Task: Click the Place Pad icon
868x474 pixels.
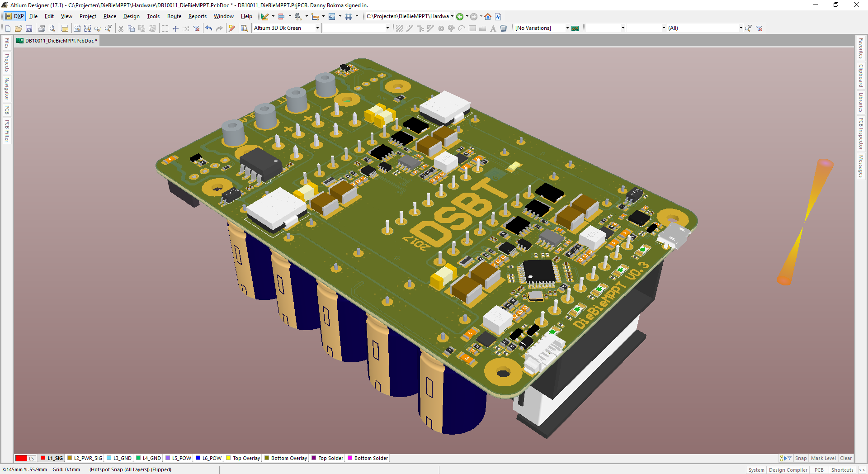Action: [x=441, y=28]
